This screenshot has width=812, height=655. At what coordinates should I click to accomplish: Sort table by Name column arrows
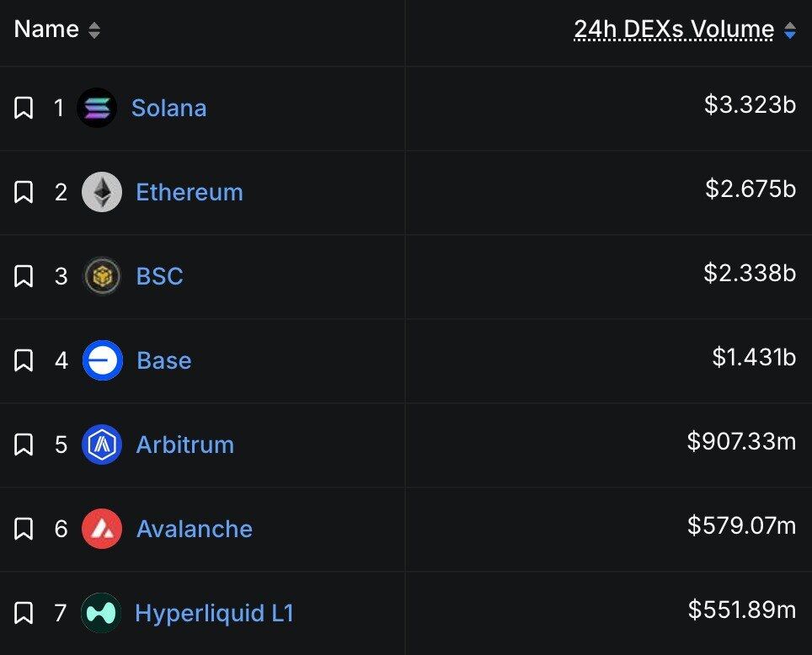click(x=94, y=30)
